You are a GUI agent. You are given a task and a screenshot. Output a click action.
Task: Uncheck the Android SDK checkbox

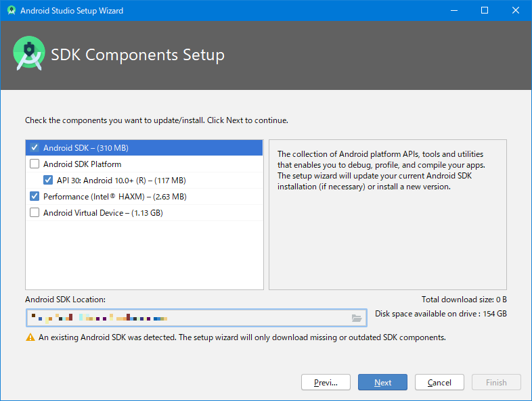[x=35, y=148]
